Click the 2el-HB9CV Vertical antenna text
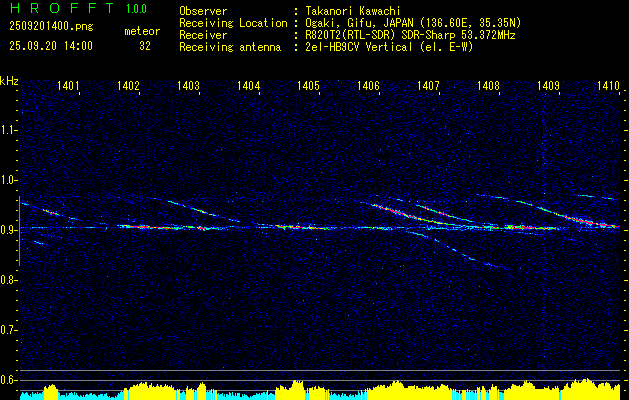The image size is (629, 400). pos(387,47)
